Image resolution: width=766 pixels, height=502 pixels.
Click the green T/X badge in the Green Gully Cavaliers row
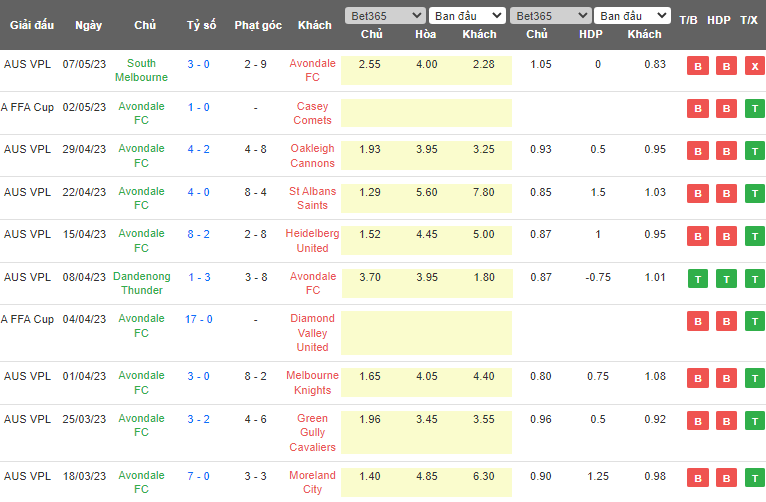click(x=753, y=421)
